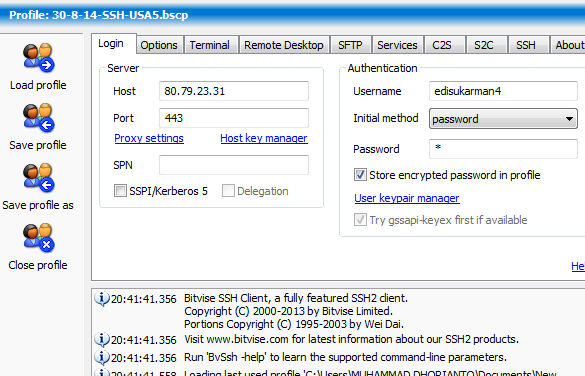The image size is (585, 376).
Task: Click info icon beside Run 'BvSsh -help' log
Action: [x=101, y=357]
